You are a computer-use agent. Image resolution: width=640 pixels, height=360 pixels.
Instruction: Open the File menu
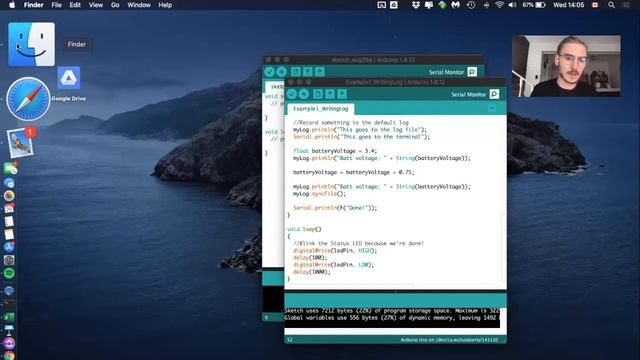coord(56,5)
